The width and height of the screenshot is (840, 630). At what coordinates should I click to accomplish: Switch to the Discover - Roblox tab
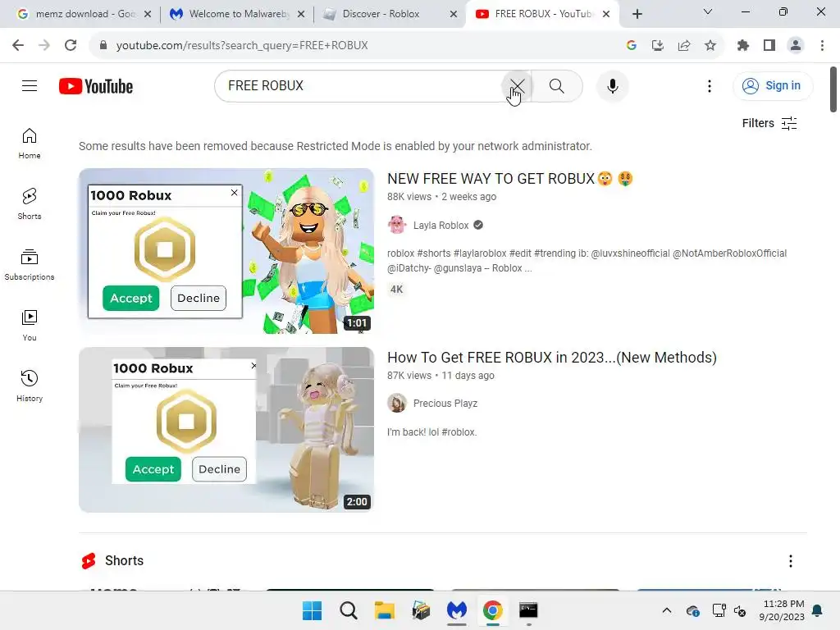[391, 14]
